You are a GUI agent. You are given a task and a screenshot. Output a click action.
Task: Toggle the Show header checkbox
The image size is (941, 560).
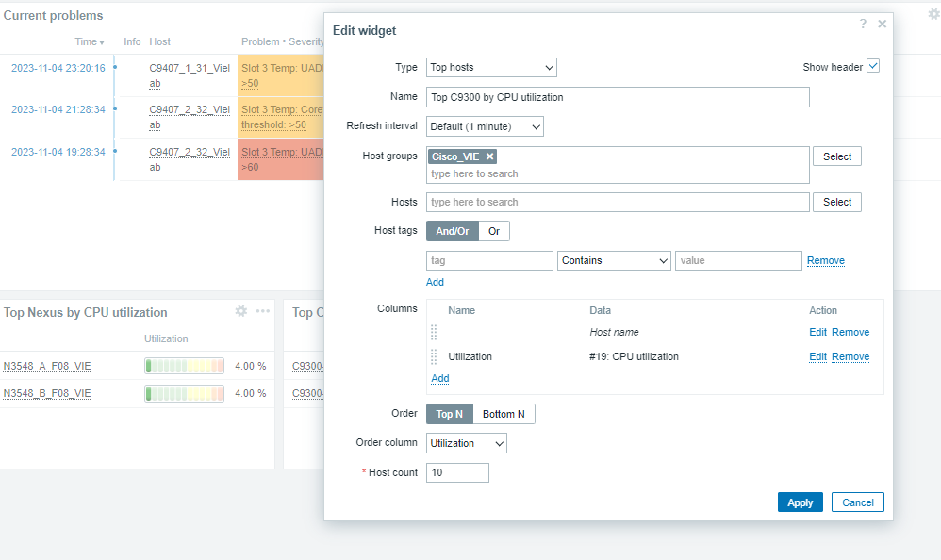[873, 66]
